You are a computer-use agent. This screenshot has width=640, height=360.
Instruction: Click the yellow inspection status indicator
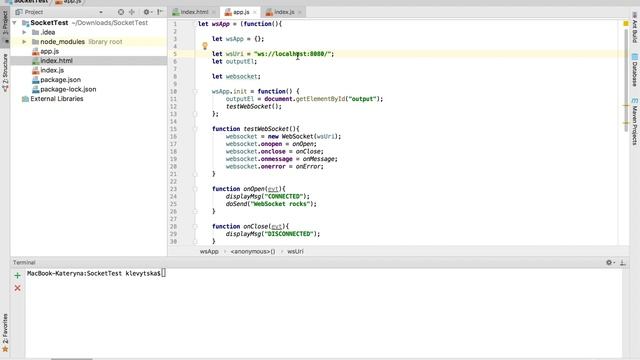point(626,24)
